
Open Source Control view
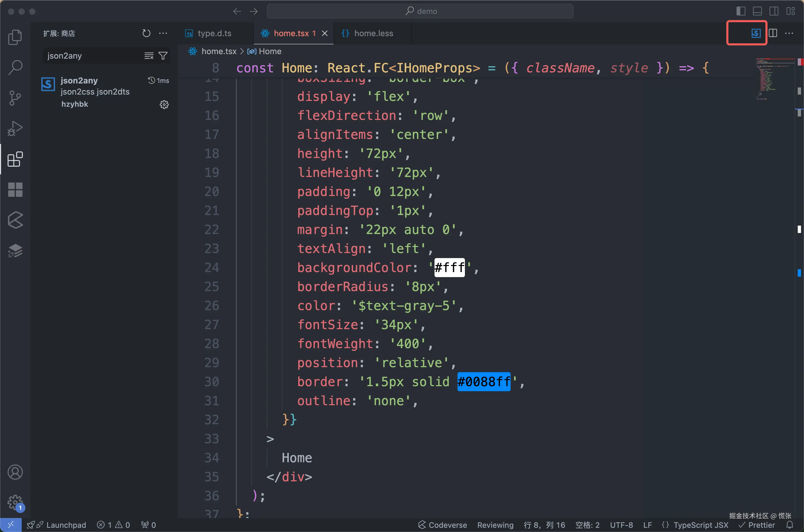click(15, 98)
